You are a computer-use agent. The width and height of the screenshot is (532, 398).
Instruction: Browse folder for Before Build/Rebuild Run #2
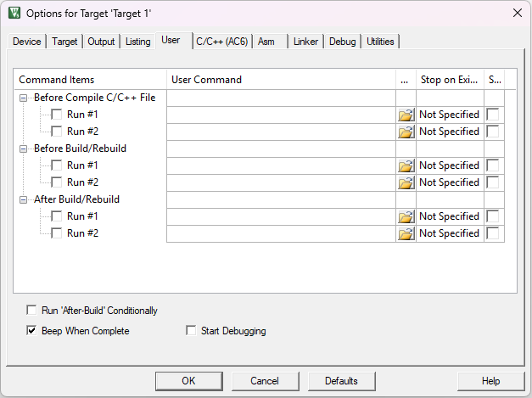pyautogui.click(x=406, y=182)
